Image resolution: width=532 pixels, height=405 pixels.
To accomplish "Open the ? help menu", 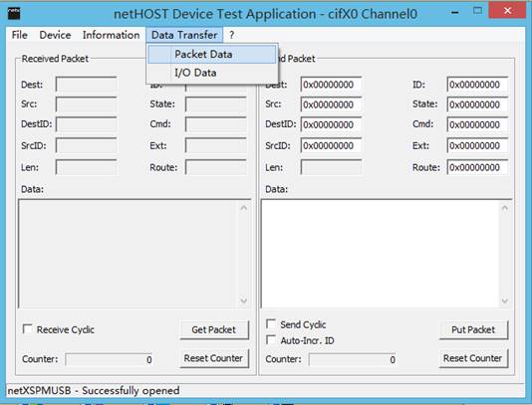I will 231,35.
